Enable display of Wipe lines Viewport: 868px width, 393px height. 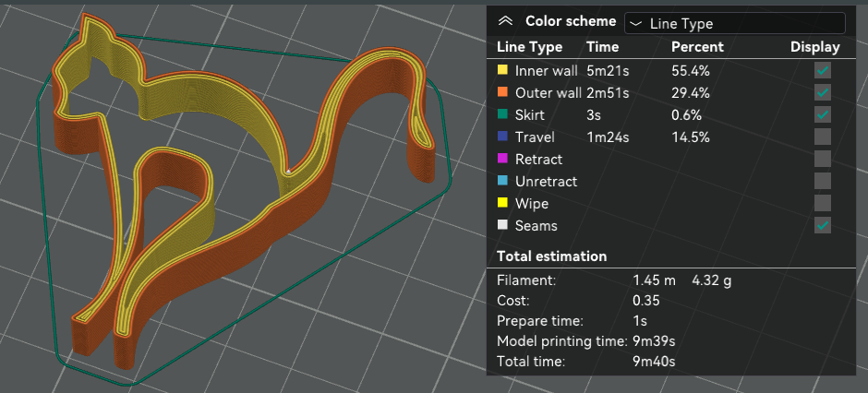click(822, 203)
